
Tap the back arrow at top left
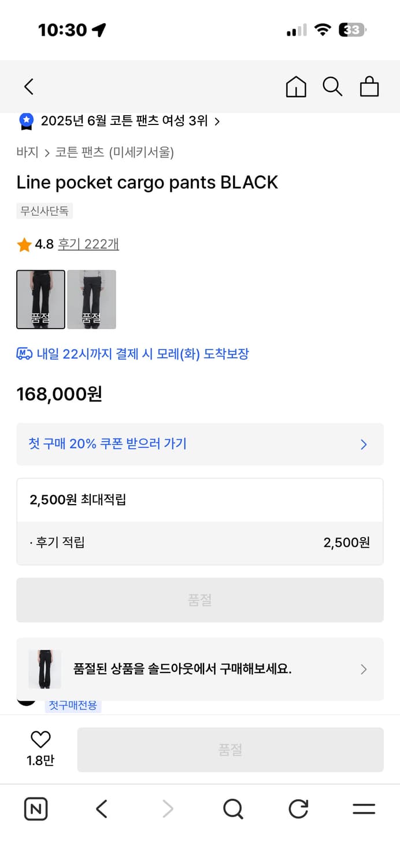click(x=28, y=86)
